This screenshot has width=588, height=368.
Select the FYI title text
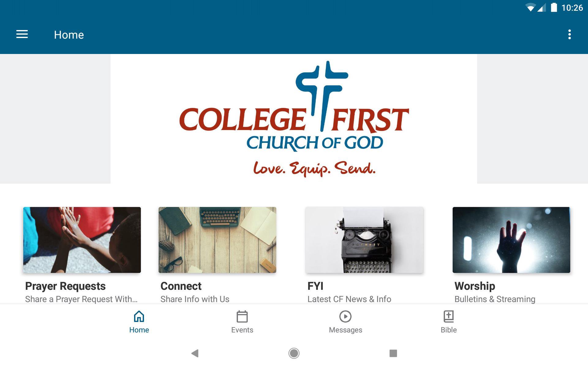click(315, 286)
